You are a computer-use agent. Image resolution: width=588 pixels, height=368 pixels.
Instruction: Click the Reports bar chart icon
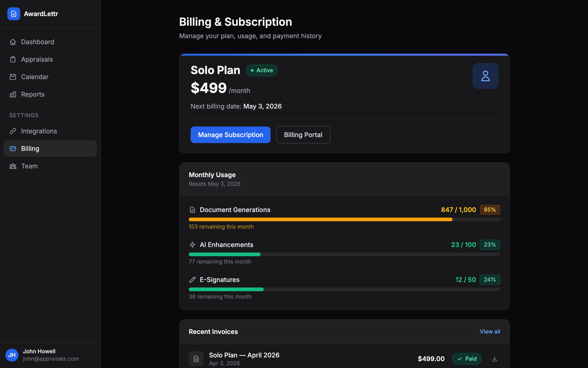click(13, 95)
